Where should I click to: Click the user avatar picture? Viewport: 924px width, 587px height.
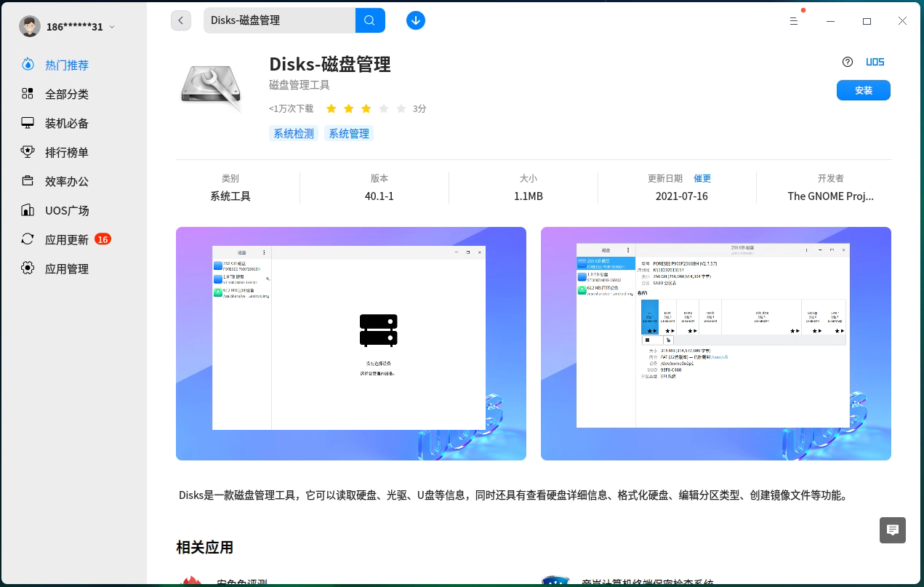click(30, 26)
